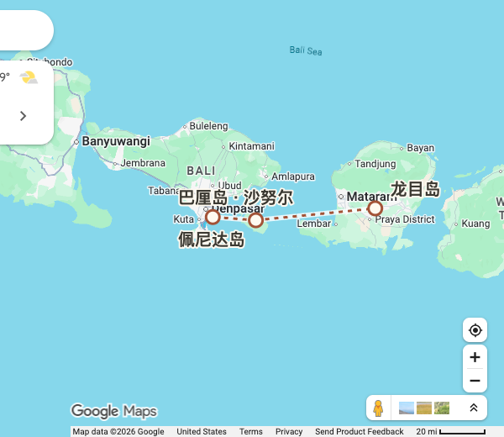Center map on your location
The width and height of the screenshot is (504, 437).
tap(475, 330)
